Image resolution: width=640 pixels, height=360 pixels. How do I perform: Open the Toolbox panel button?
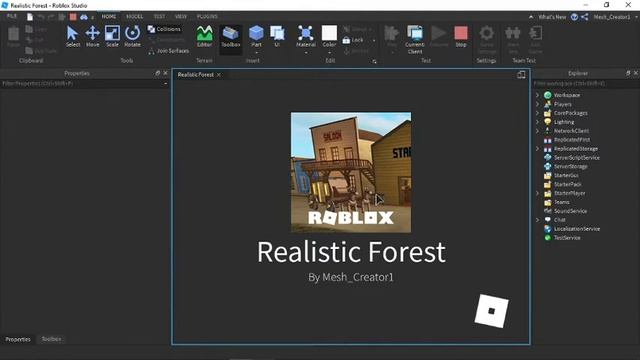pos(231,37)
